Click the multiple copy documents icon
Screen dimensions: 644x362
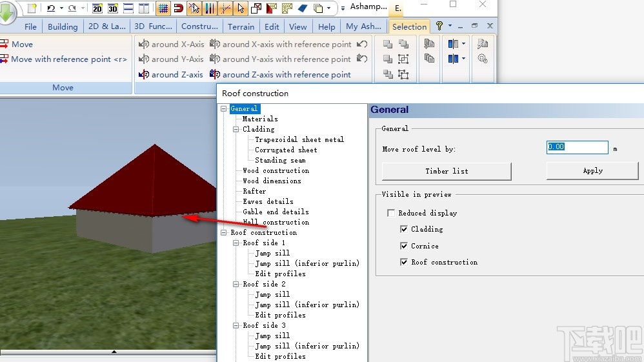[x=429, y=58]
